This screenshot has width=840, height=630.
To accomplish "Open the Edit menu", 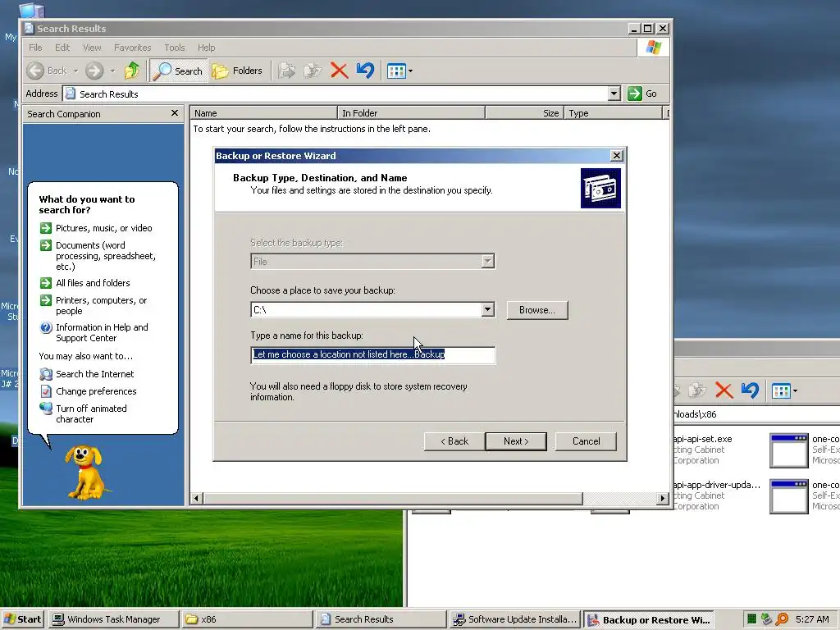I will 62,48.
